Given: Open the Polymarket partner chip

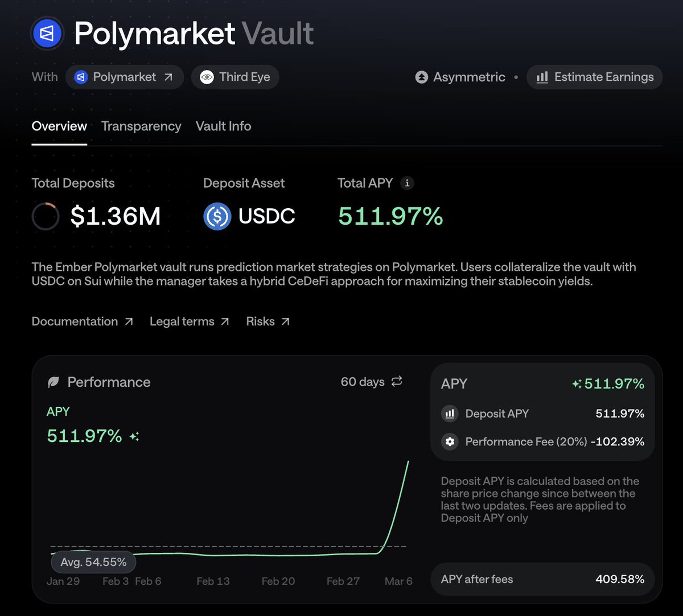Looking at the screenshot, I should point(125,77).
